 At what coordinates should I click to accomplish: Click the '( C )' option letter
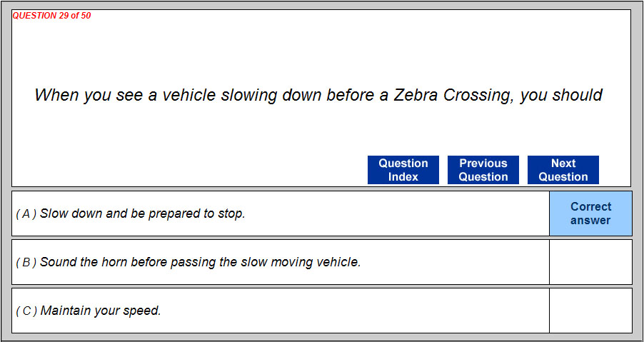coord(26,311)
